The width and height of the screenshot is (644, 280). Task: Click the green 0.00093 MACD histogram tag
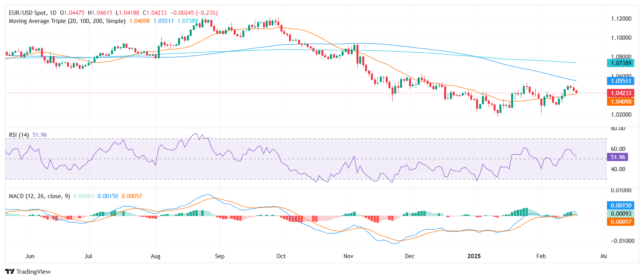click(621, 214)
